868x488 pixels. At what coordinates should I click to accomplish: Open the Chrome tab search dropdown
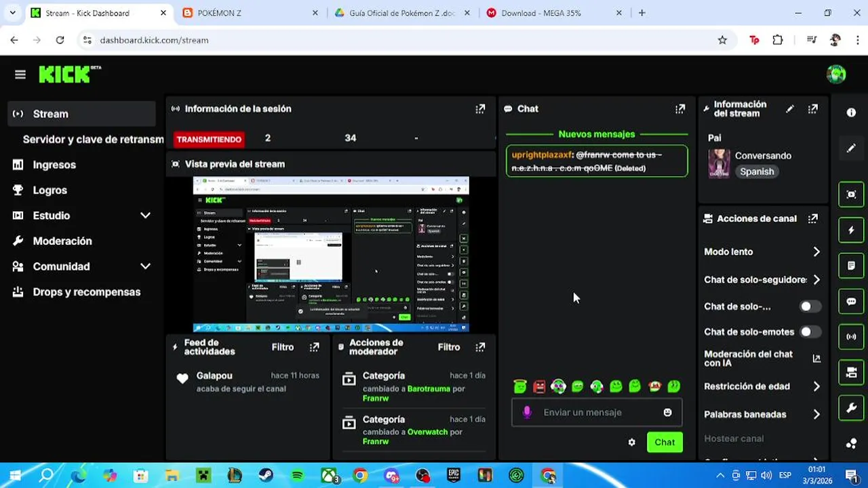pyautogui.click(x=12, y=13)
